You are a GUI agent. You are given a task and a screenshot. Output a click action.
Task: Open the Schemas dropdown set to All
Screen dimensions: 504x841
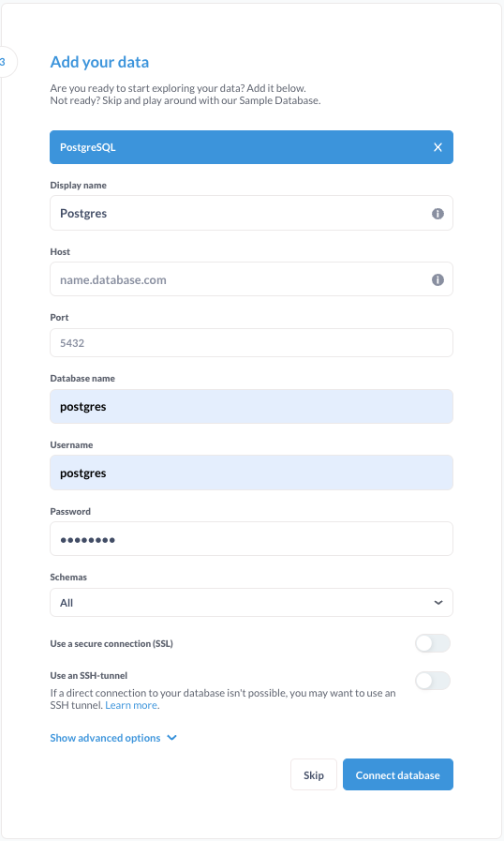[251, 602]
